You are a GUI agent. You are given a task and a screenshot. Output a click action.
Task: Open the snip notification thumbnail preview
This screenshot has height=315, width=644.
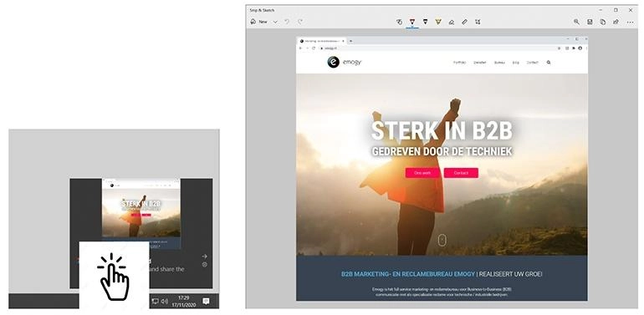(141, 213)
